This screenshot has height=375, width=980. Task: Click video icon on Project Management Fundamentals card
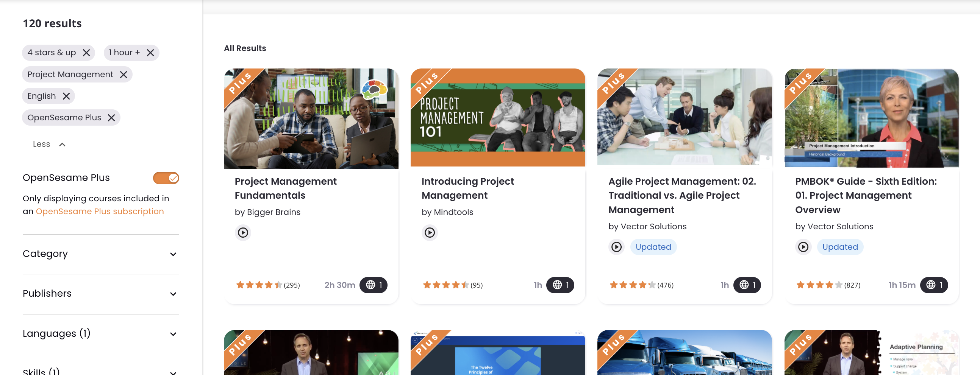click(x=243, y=232)
